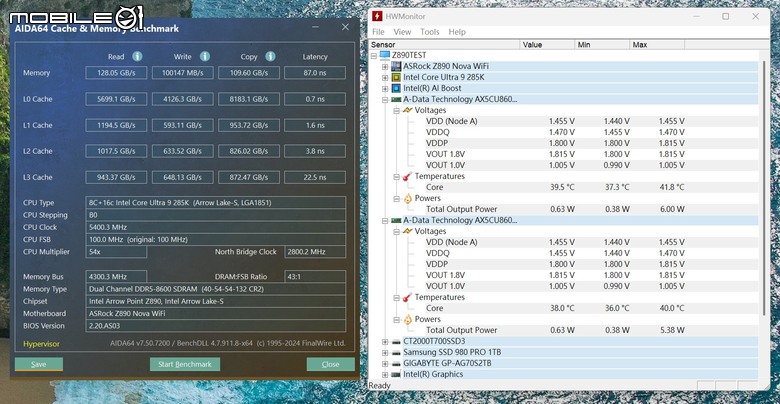Click the Memory Bus 4300.3 MHz field
The width and height of the screenshot is (780, 404).
point(116,277)
